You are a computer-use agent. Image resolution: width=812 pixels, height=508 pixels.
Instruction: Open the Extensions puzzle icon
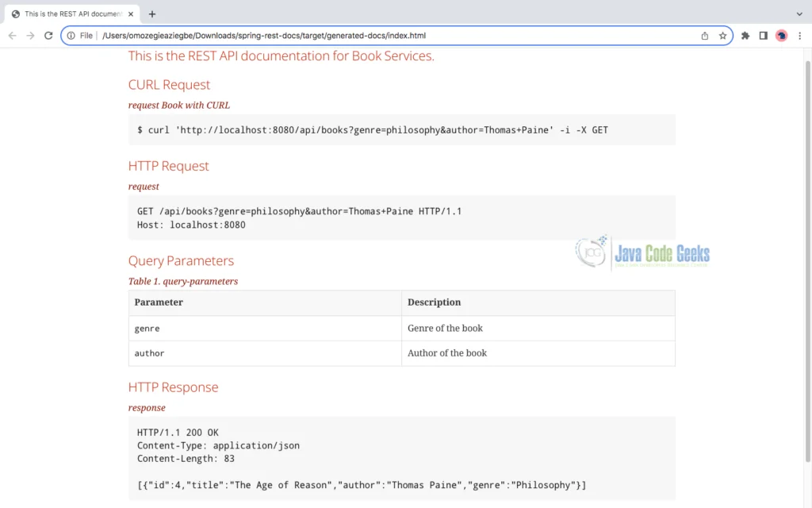(745, 35)
